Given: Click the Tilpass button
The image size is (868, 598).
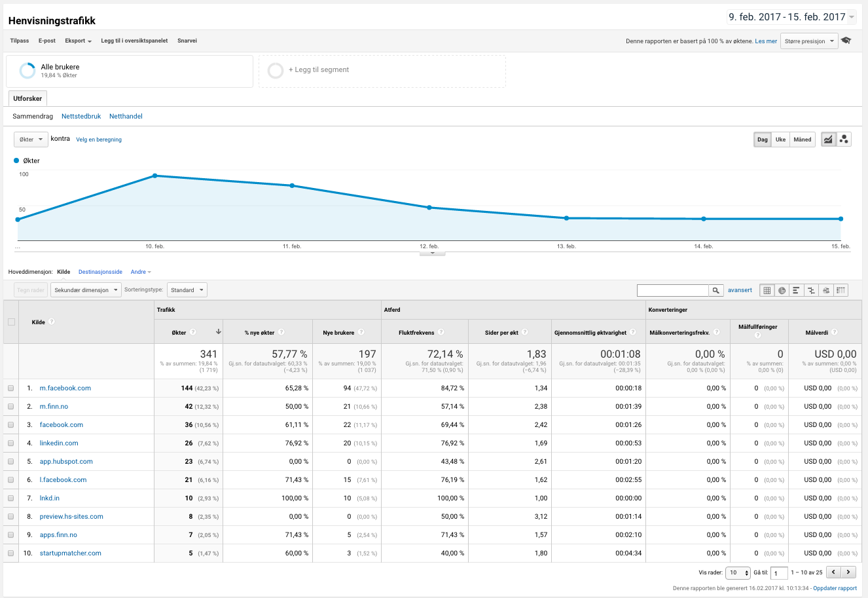Looking at the screenshot, I should [x=20, y=41].
